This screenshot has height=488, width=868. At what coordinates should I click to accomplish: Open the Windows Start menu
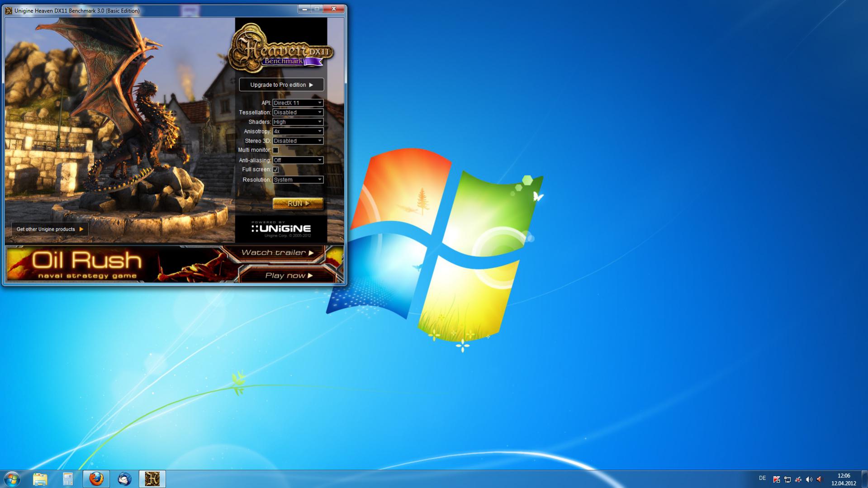[12, 479]
